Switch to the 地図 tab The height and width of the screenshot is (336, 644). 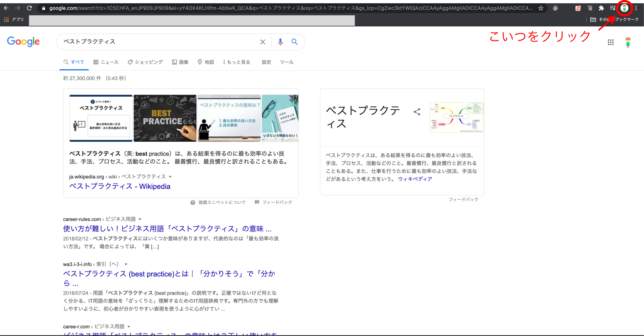(x=206, y=62)
